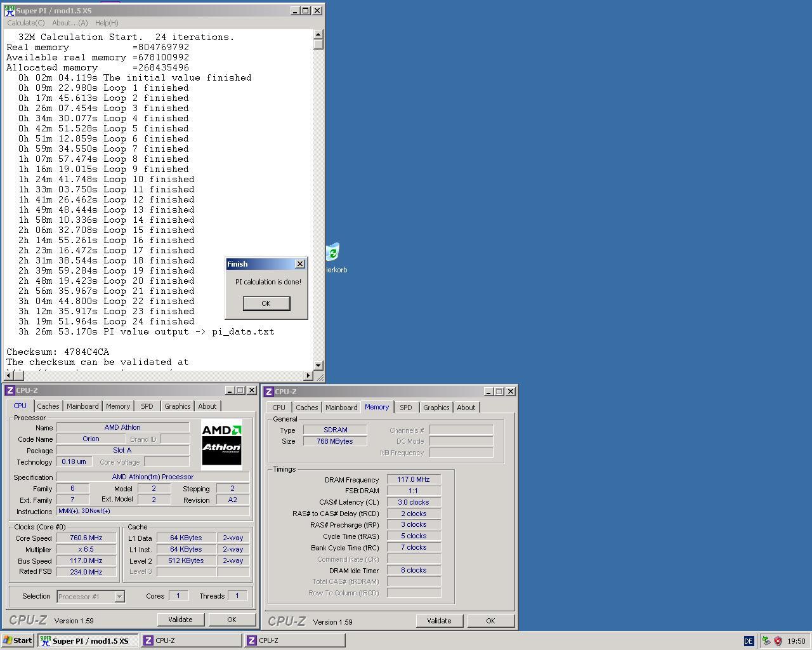Click the Super PI horizontal scrollbar right arrow

coord(308,376)
